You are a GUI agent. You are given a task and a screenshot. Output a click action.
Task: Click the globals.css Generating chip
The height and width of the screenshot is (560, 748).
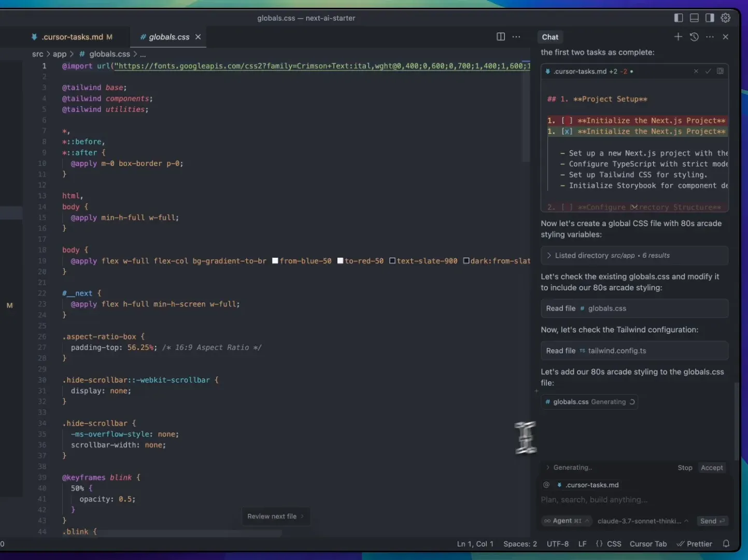(x=589, y=402)
